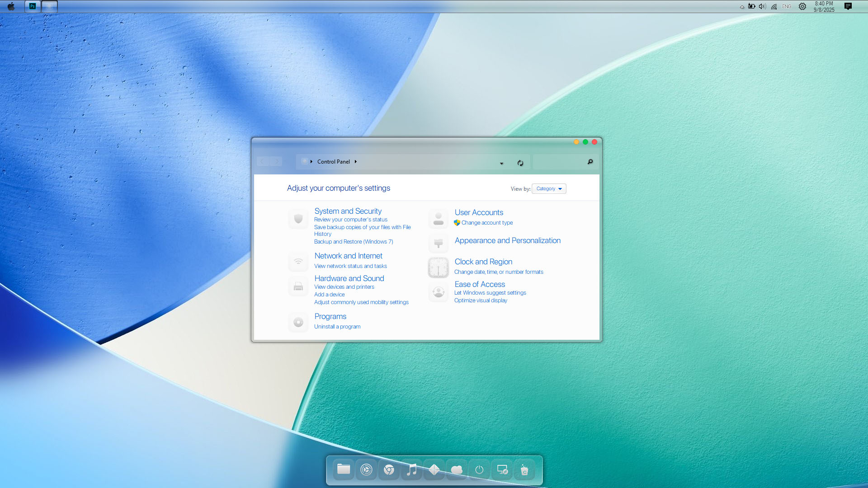Click the Programs disc icon

(298, 322)
